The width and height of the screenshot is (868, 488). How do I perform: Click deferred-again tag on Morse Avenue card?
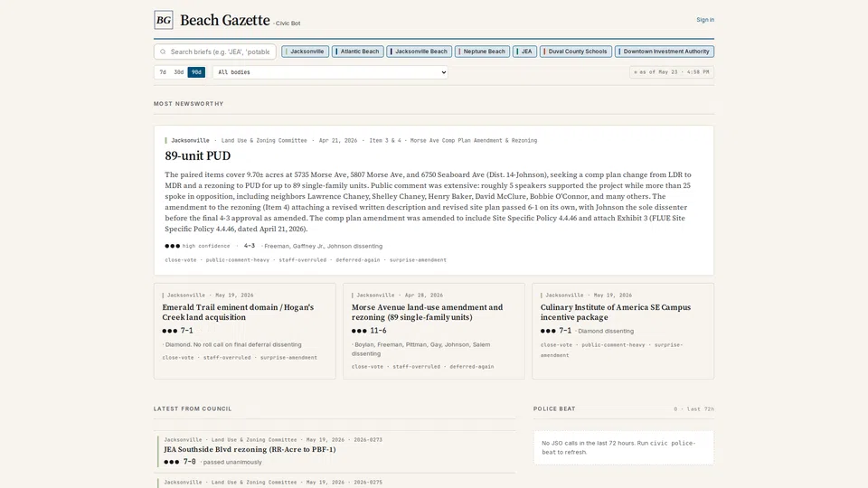point(472,366)
